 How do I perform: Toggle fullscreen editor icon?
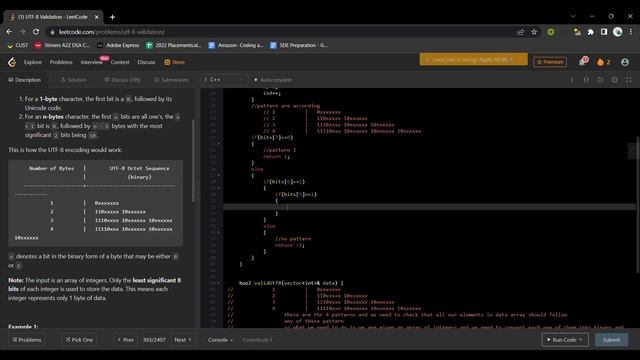point(629,80)
